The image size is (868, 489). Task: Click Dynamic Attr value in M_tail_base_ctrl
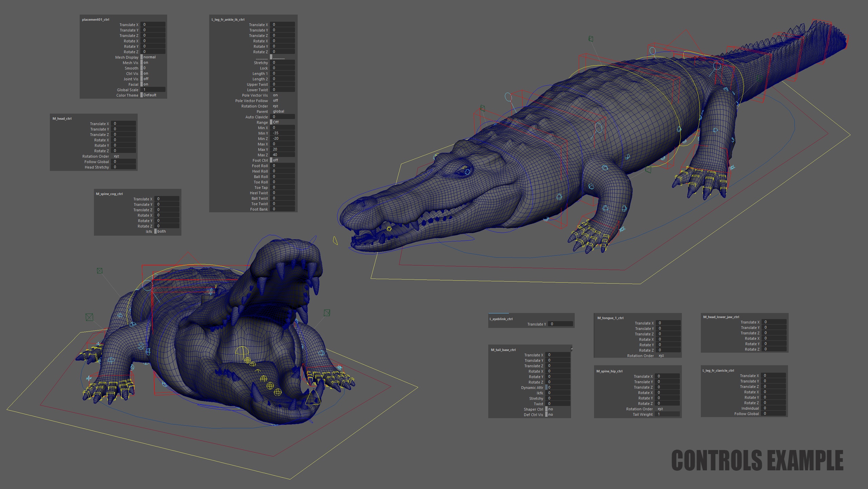(x=558, y=388)
